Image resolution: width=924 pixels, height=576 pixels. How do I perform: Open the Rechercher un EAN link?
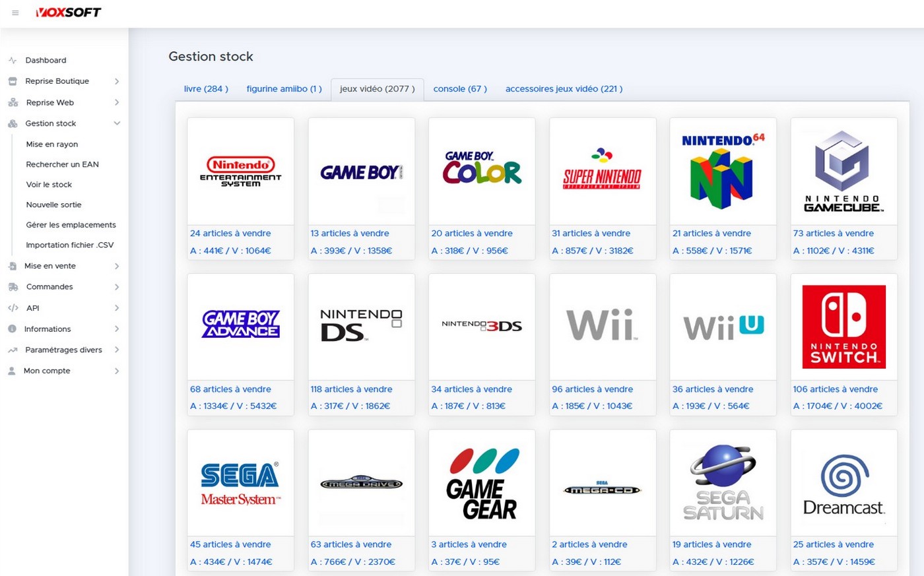pyautogui.click(x=62, y=164)
